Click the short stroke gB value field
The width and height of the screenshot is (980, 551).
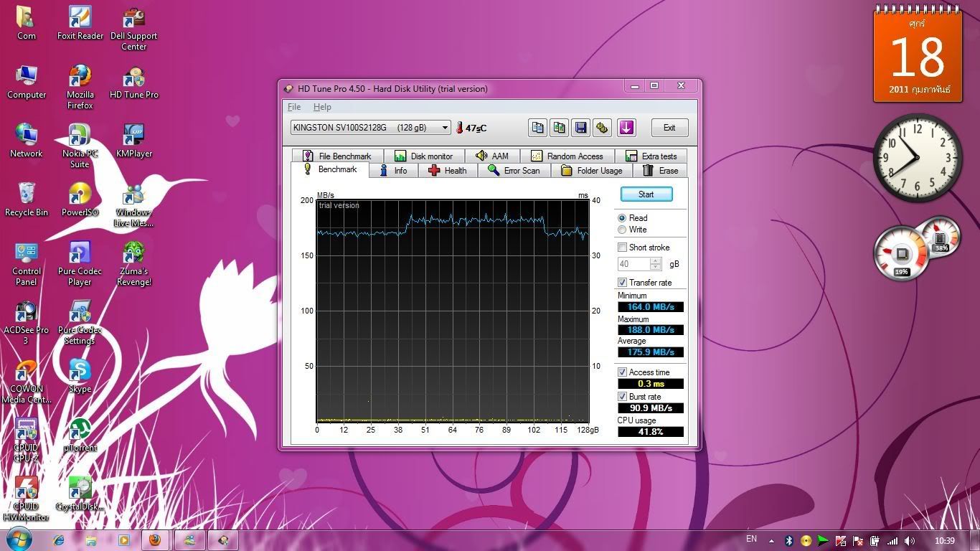(x=634, y=264)
